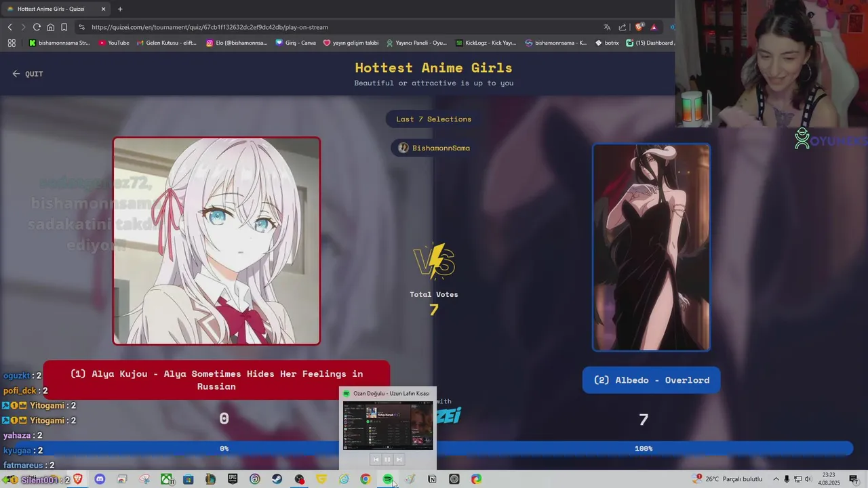
Task: Open KickLogz bookmark
Action: coord(486,43)
